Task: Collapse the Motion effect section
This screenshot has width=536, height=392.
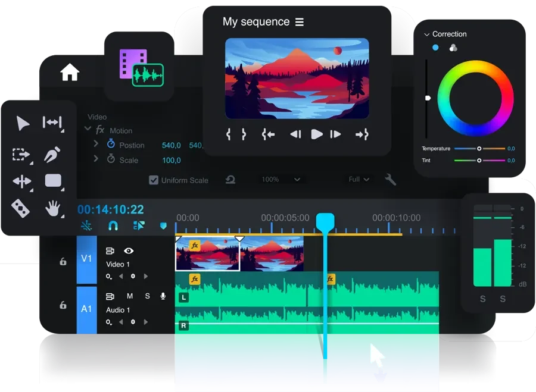Action: (x=88, y=128)
